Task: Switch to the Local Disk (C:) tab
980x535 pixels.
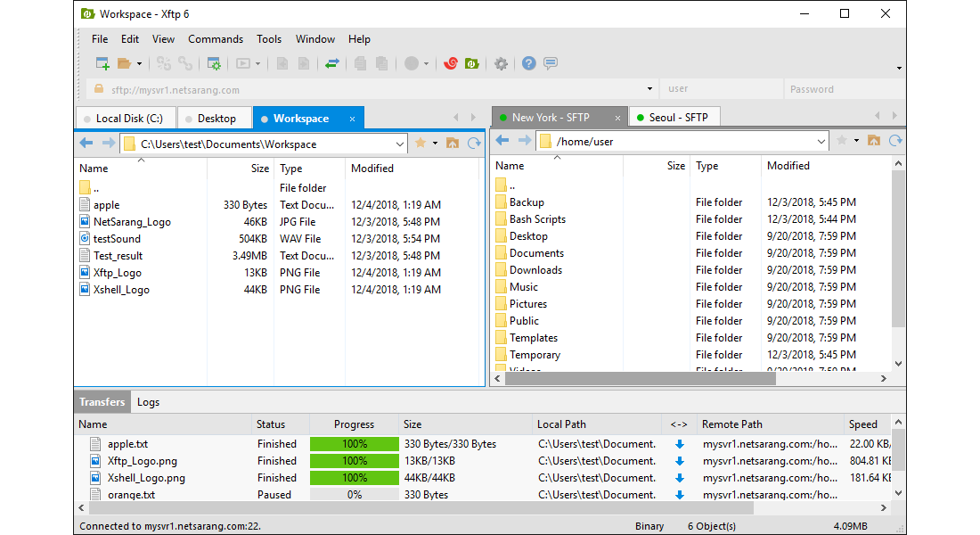Action: click(x=126, y=119)
